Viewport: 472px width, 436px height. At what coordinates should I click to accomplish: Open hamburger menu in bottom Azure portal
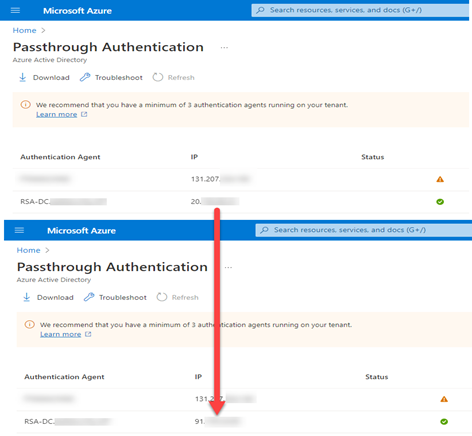click(19, 230)
